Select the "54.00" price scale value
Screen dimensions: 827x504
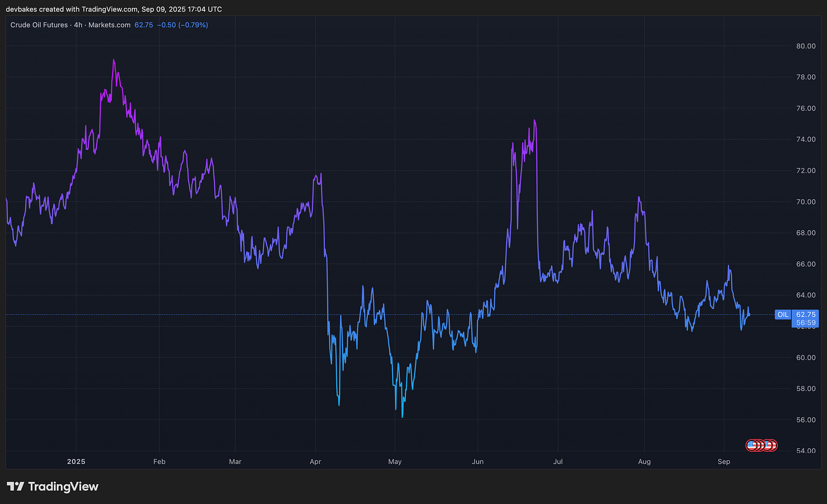(806, 451)
